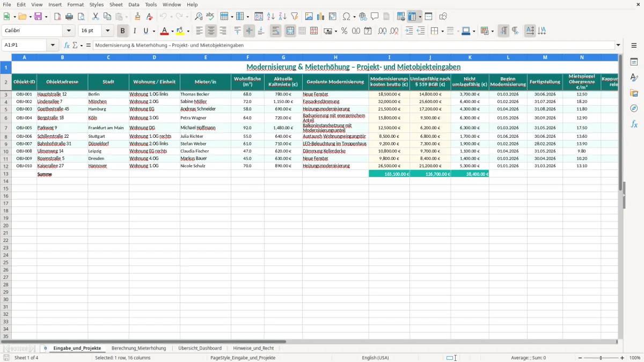
Task: Click row header 13
Action: pyautogui.click(x=6, y=174)
